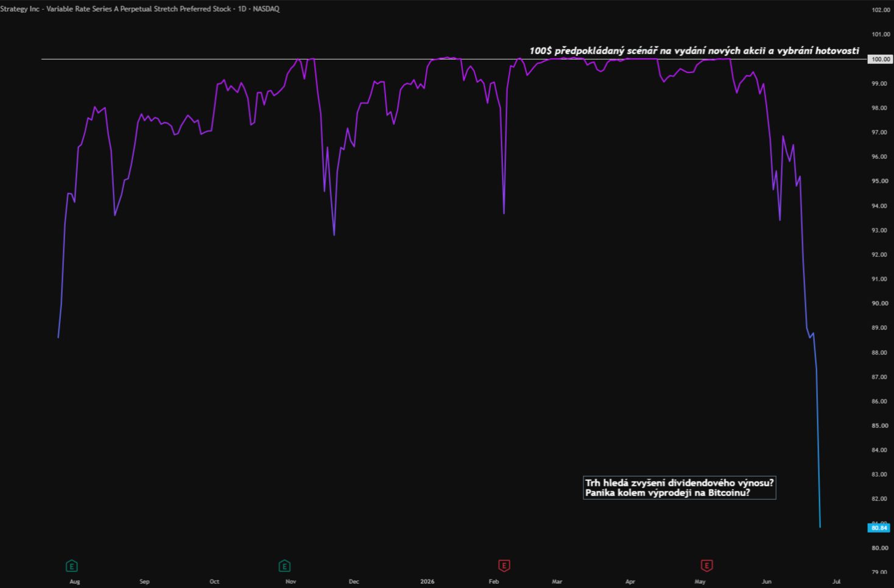This screenshot has height=588, width=894.
Task: Click the green earnings icon above Aug
Action: coord(71,566)
